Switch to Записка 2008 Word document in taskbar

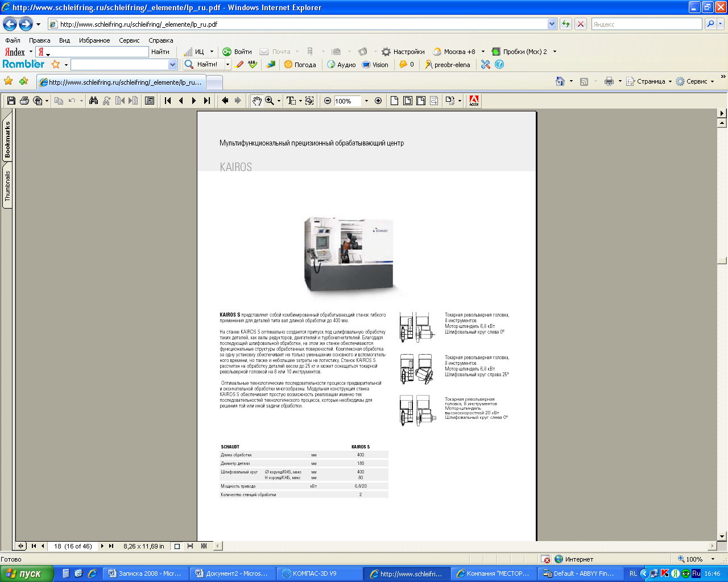(146, 573)
